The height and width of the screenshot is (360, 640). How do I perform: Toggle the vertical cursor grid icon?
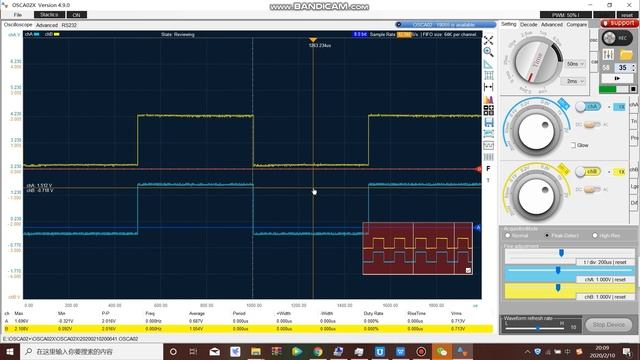click(488, 76)
